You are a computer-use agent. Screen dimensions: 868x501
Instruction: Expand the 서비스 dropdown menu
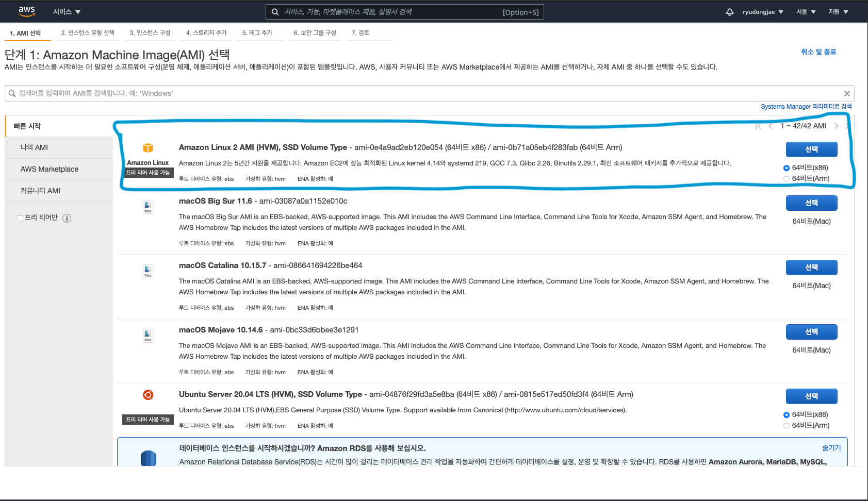(x=67, y=12)
